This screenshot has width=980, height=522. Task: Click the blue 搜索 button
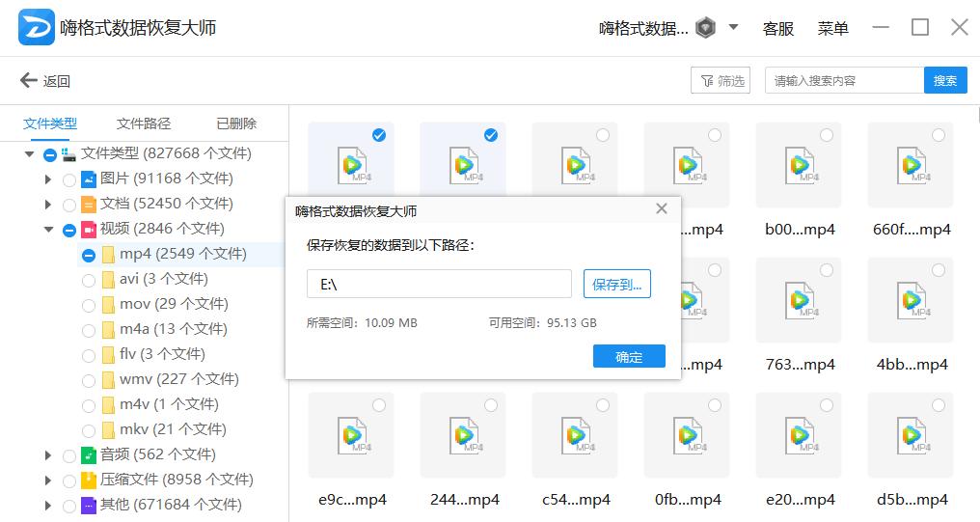point(945,81)
